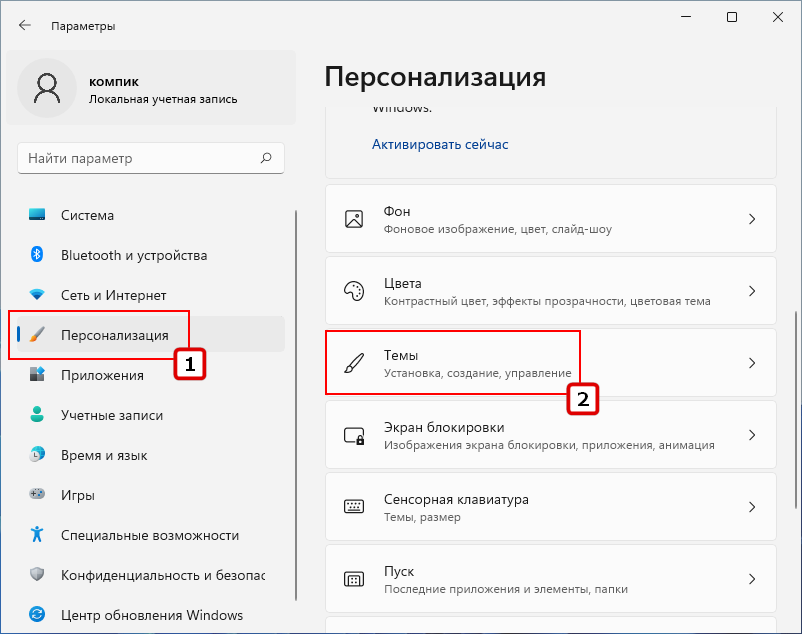Screen dimensions: 802x634
Task: Click the accessibility figure icon
Action: pos(37,534)
